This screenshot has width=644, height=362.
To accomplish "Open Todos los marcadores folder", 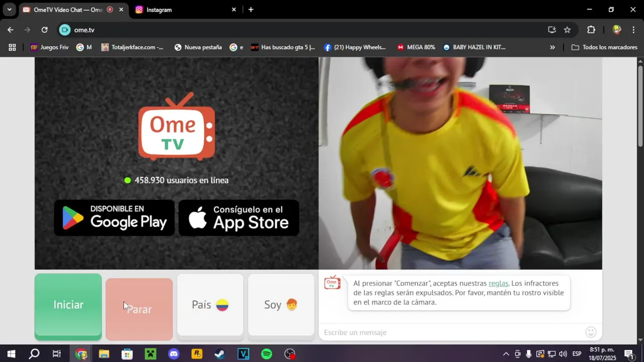I will click(x=605, y=47).
